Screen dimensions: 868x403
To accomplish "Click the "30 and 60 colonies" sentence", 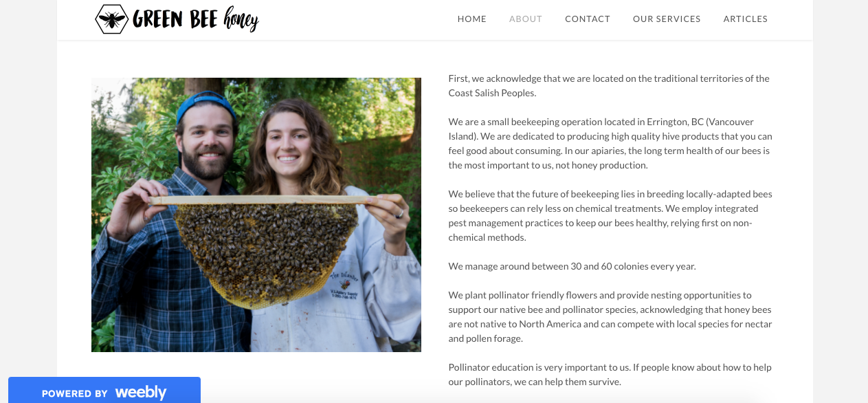I will 572,266.
